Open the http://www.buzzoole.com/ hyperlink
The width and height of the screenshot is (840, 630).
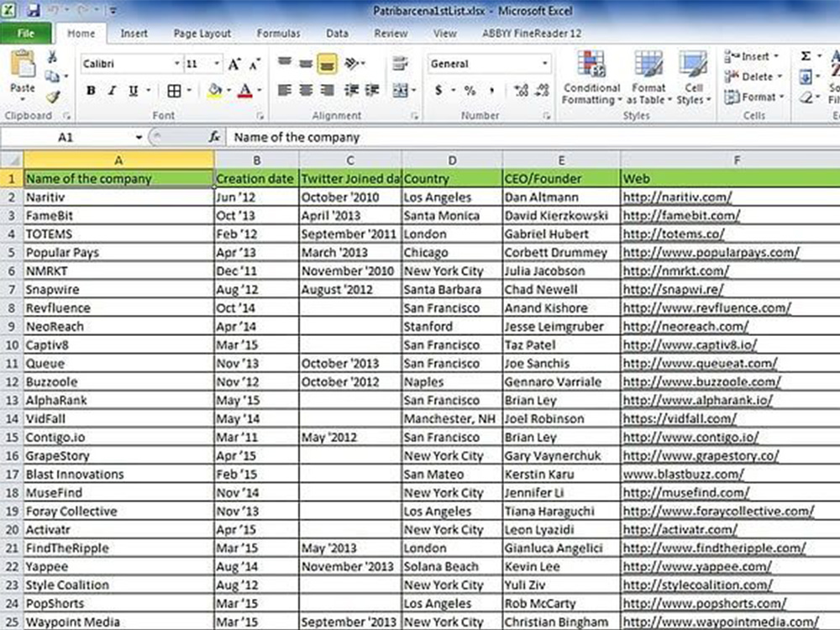pyautogui.click(x=701, y=382)
